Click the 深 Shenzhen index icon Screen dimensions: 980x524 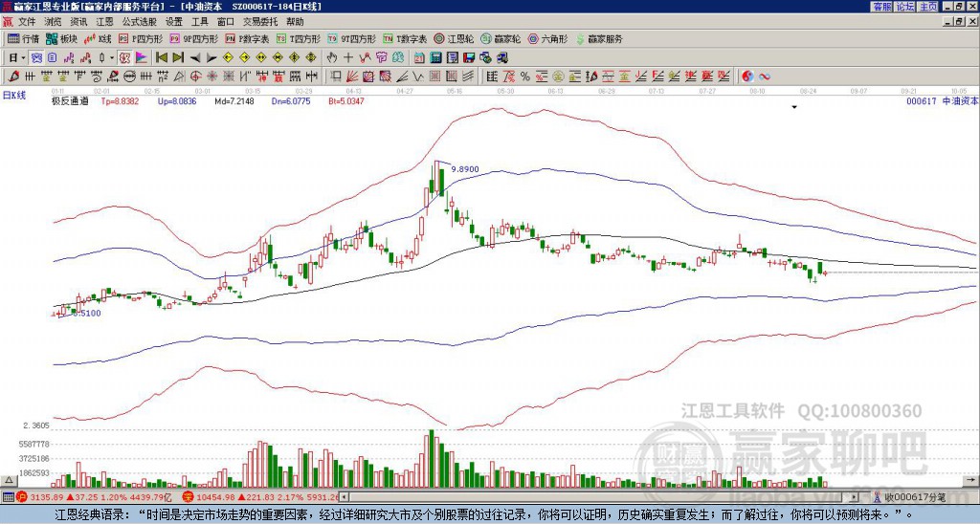pyautogui.click(x=188, y=497)
